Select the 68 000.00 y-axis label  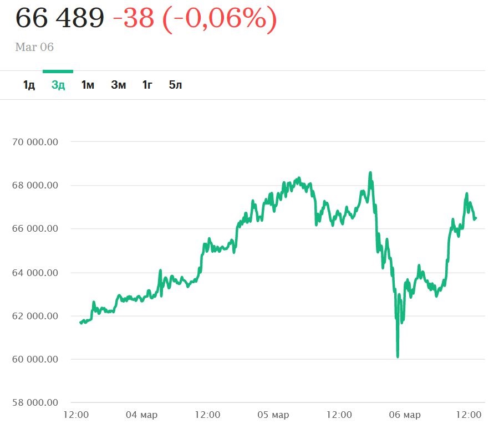[x=34, y=185]
